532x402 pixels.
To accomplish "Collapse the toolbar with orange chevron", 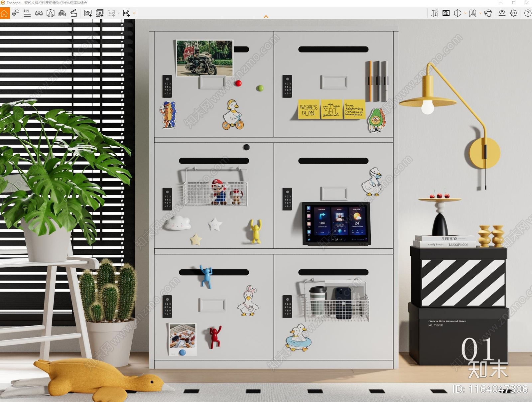I will tap(266, 16).
